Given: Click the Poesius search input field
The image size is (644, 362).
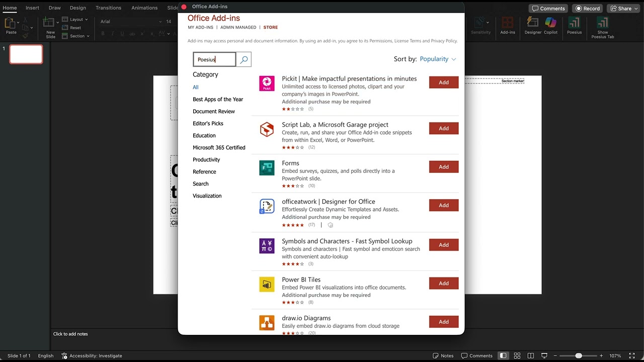Looking at the screenshot, I should click(215, 59).
